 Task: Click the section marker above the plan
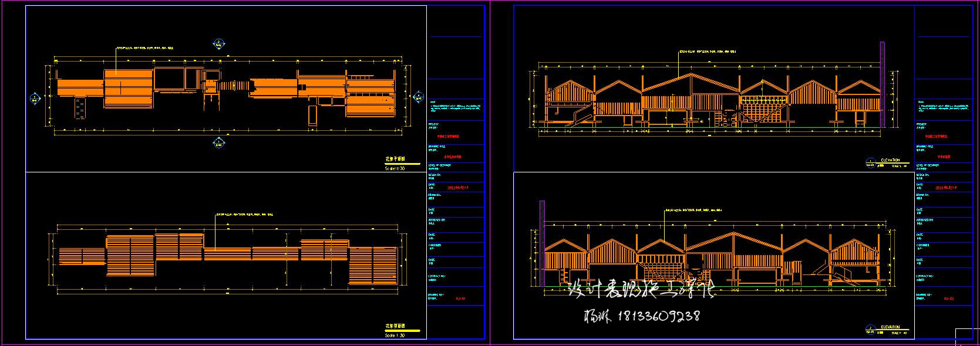pyautogui.click(x=218, y=44)
